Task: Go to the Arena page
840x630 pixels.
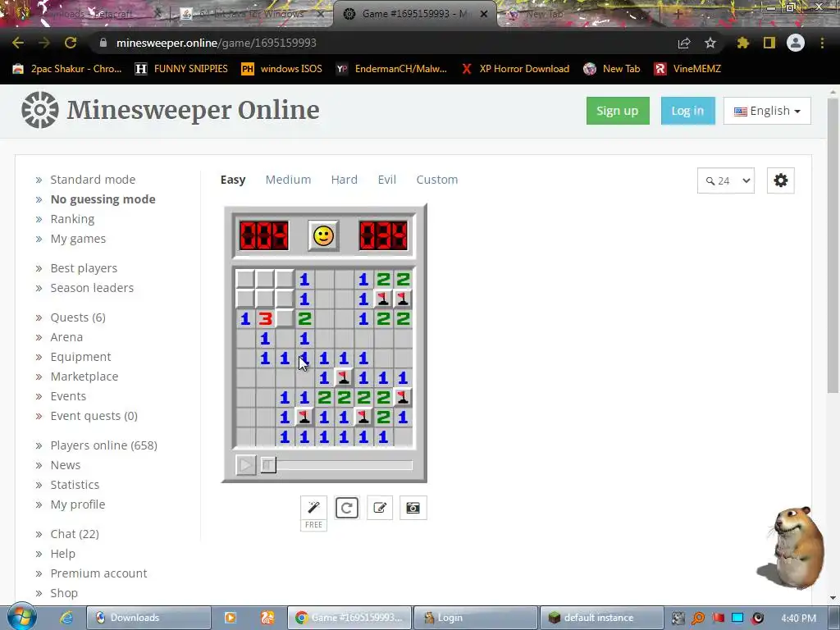Action: click(x=66, y=337)
